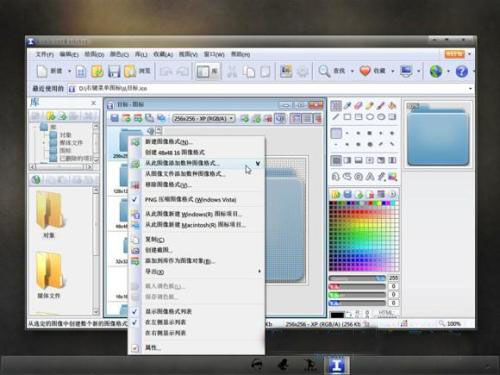Select the large round brush shape
This screenshot has height=375, width=500.
coord(370,144)
